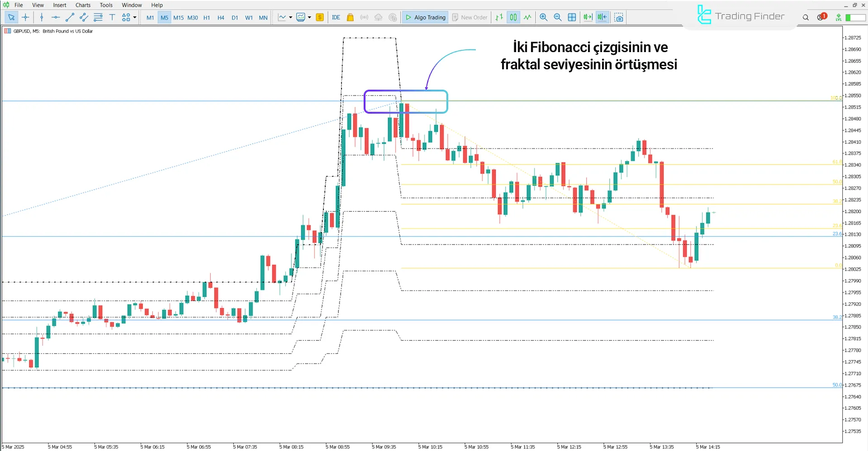The height and width of the screenshot is (451, 868).
Task: Click the zoom in magnifier
Action: (544, 18)
